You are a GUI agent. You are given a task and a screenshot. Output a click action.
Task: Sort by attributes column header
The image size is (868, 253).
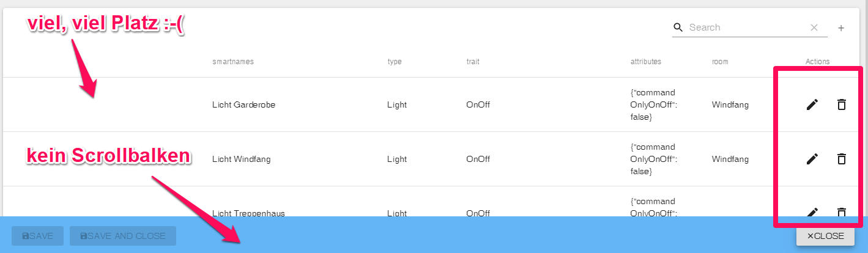tap(646, 62)
